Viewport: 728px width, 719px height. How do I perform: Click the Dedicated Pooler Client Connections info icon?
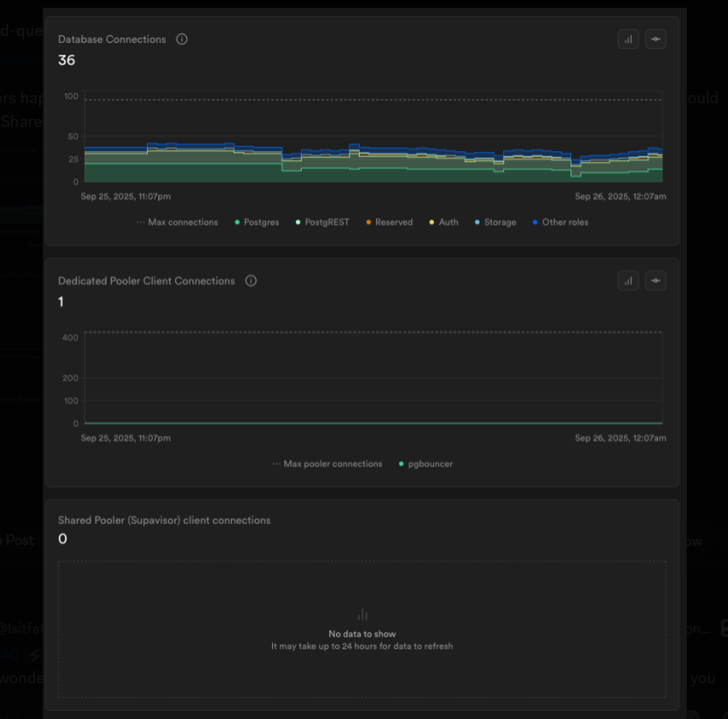pyautogui.click(x=251, y=281)
